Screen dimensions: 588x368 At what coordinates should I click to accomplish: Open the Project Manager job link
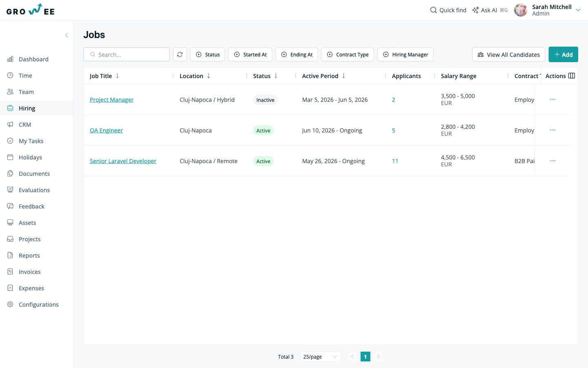112,100
